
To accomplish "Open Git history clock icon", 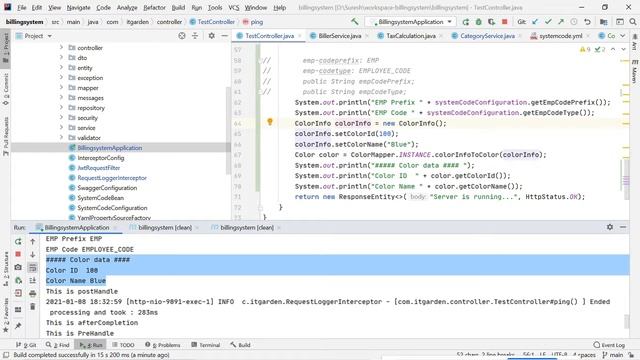I will pos(574,22).
